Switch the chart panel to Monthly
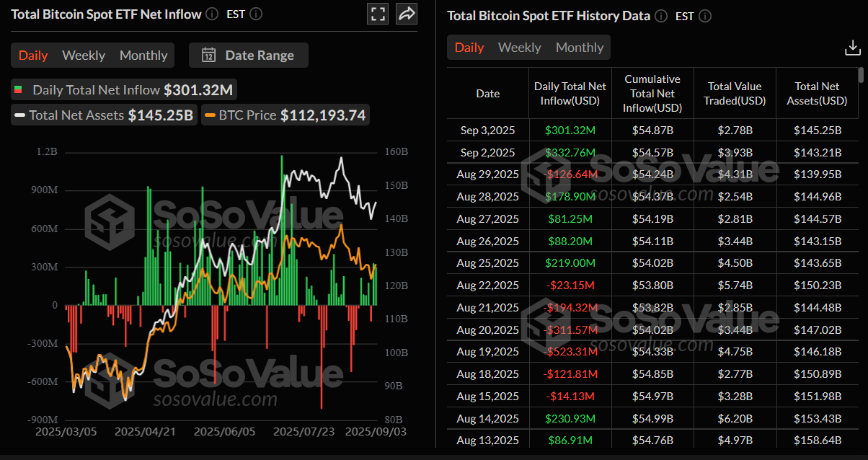 click(x=143, y=56)
